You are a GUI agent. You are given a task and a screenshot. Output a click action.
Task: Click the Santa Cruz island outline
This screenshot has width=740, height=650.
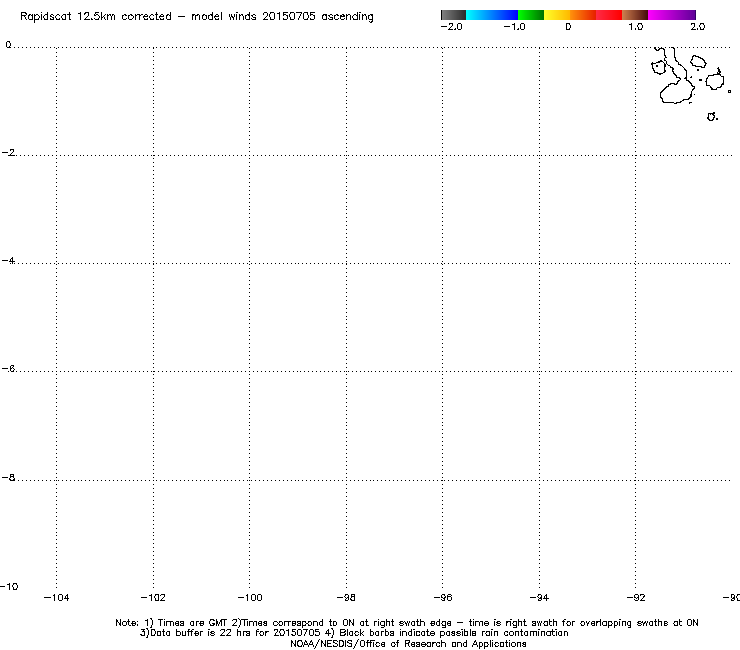[x=715, y=81]
